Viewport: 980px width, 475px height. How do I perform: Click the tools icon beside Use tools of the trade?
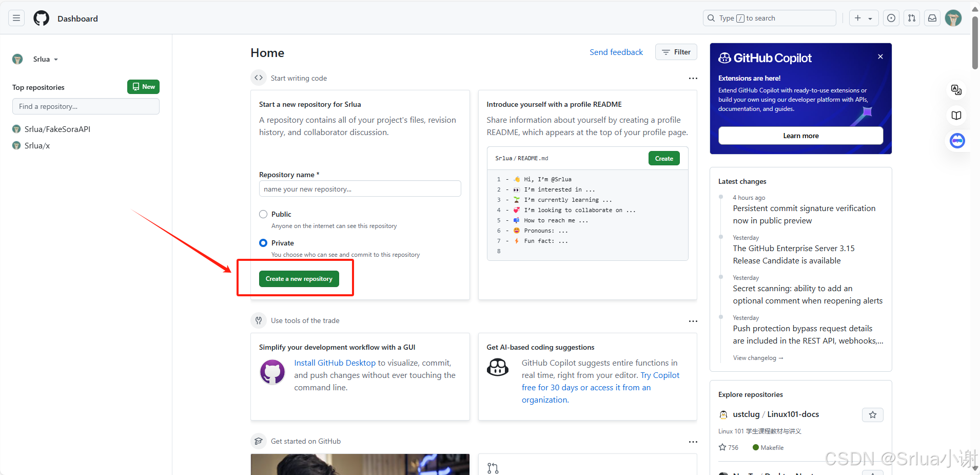click(259, 320)
